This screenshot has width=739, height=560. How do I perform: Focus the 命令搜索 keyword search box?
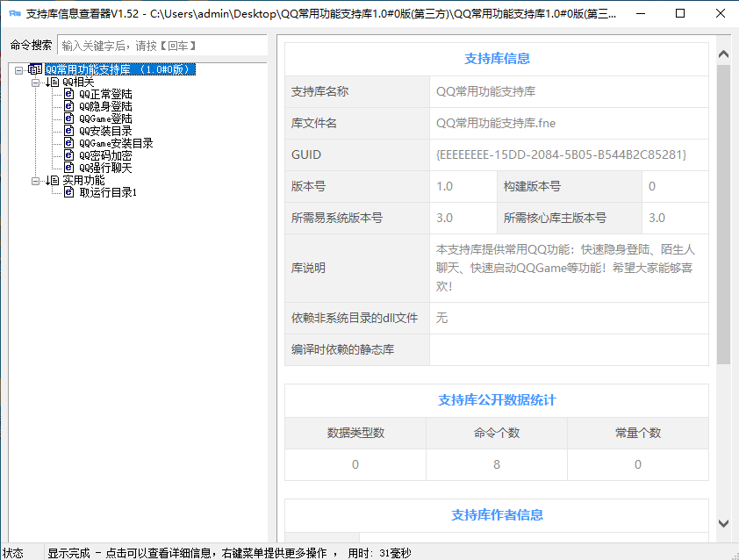(x=161, y=46)
